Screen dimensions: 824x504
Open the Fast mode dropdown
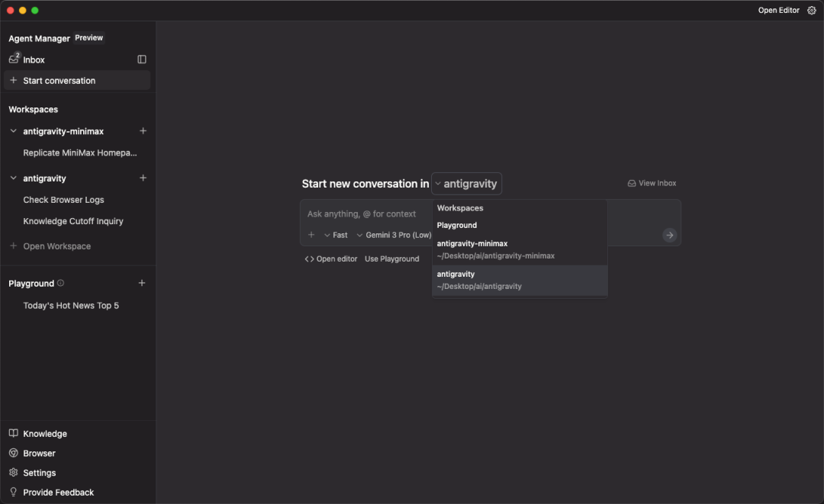click(336, 235)
